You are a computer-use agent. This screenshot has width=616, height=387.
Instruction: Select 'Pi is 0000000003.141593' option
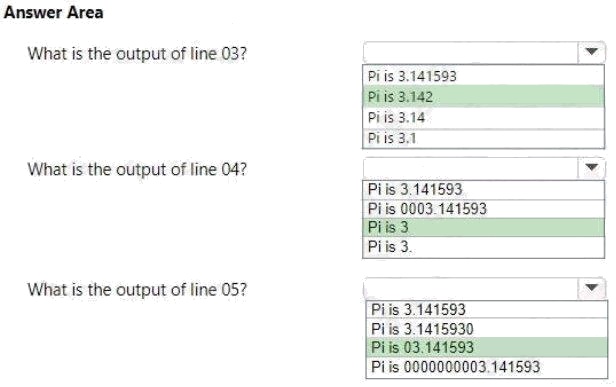(486, 367)
